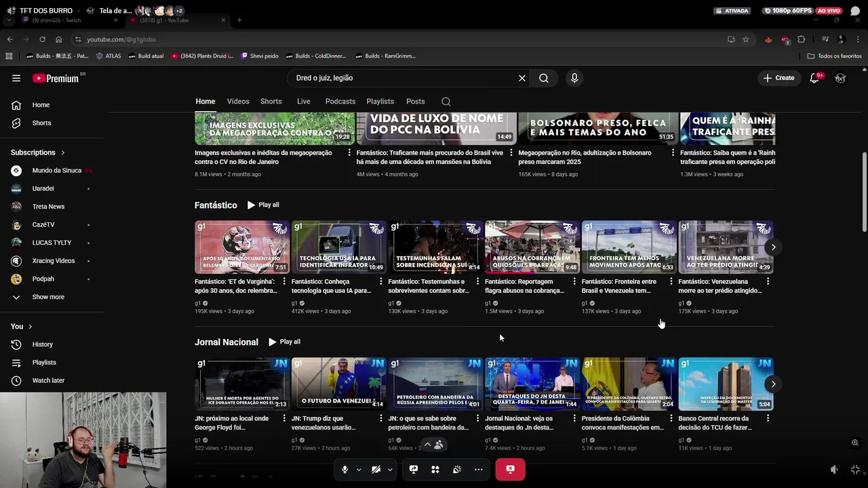Viewport: 868px width, 488px height.
Task: Switch to the channel Playlists tab
Action: [x=380, y=102]
